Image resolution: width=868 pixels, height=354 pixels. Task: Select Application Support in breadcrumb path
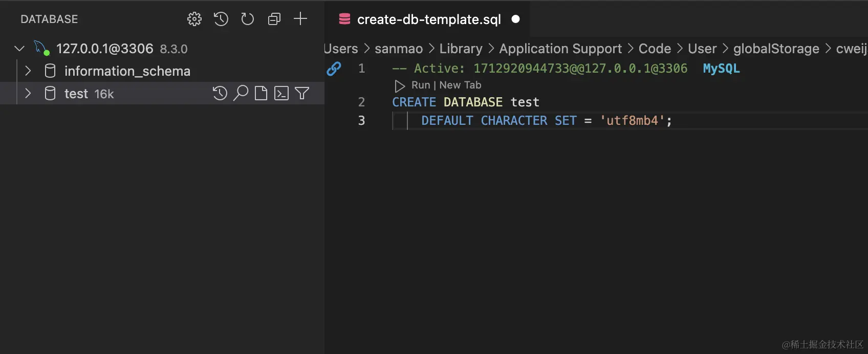(x=560, y=49)
